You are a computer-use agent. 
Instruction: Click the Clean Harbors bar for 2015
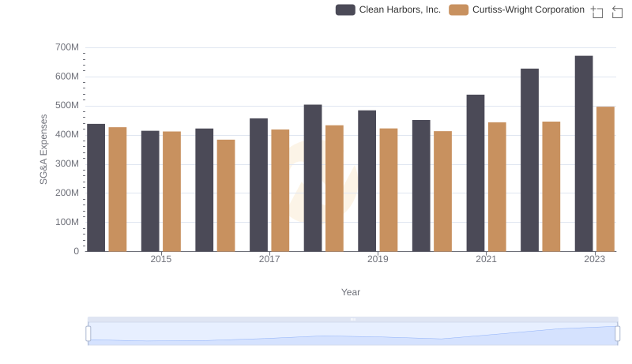(150, 191)
